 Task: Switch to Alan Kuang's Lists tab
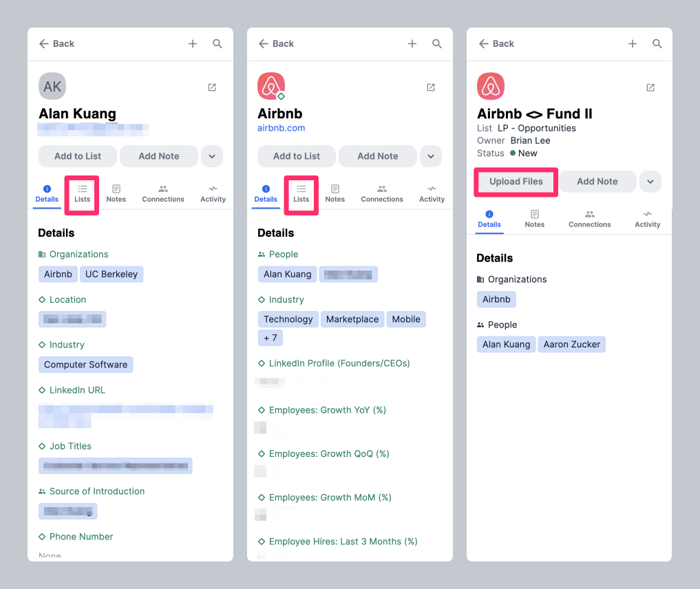[x=81, y=195]
